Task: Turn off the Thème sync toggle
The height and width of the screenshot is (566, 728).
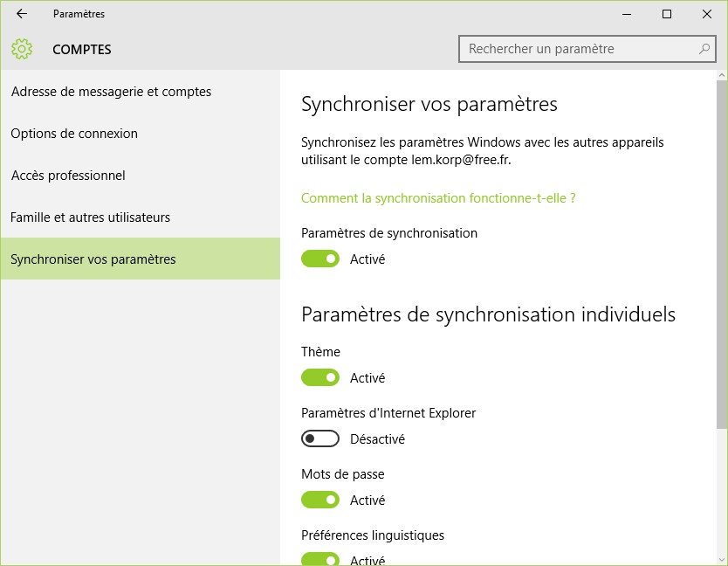Action: click(320, 377)
